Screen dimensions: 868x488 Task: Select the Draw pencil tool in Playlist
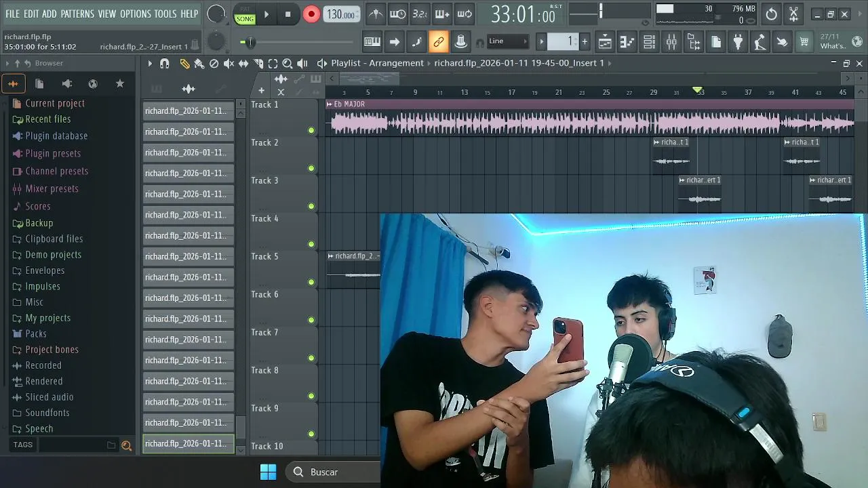(184, 63)
